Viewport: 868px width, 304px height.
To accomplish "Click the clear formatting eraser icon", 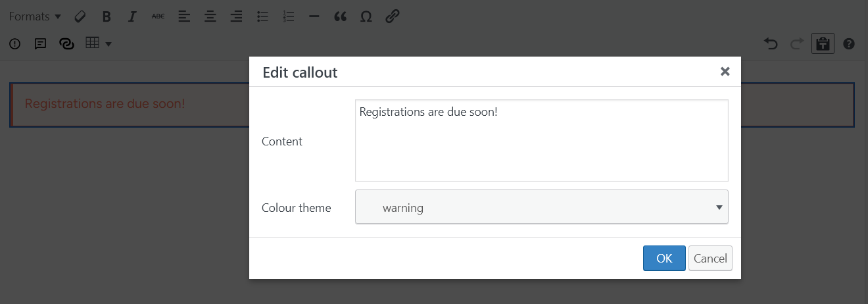I will click(x=80, y=17).
